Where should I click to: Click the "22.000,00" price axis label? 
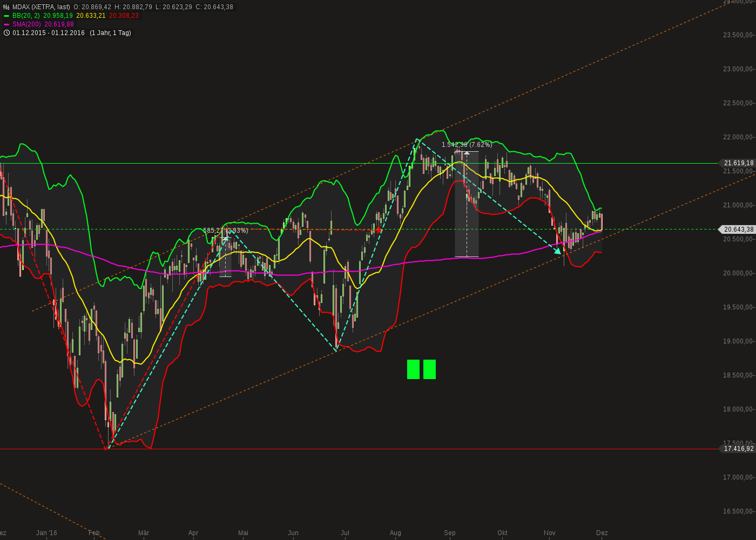pos(738,137)
